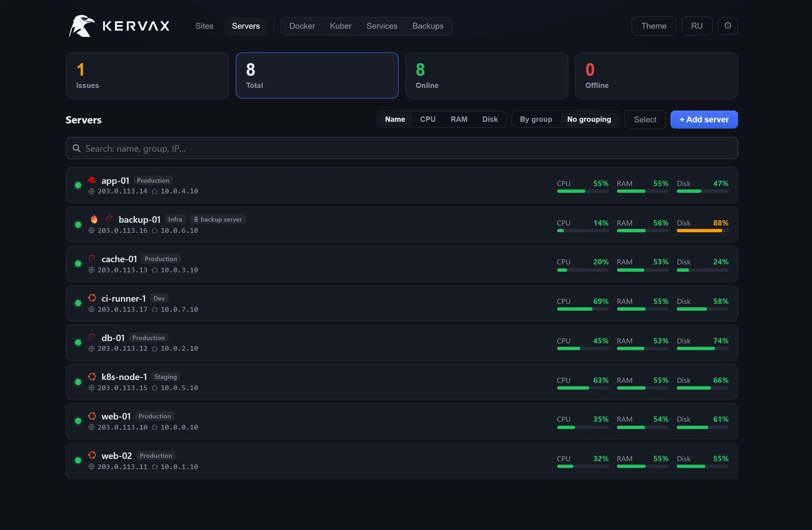Click the Red Hat icon on app-01
The image size is (812, 530).
92,180
